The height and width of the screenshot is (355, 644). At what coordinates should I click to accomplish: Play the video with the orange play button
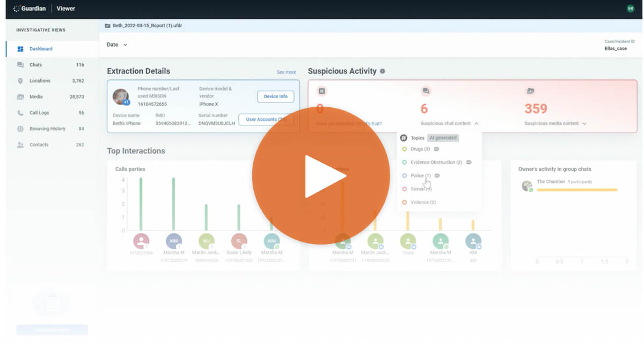pyautogui.click(x=320, y=176)
